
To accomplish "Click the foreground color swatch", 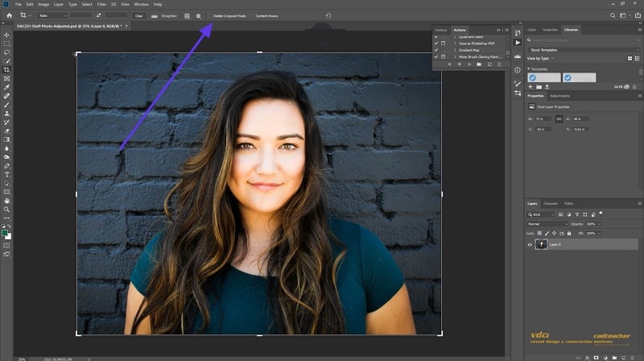I will [x=5, y=233].
